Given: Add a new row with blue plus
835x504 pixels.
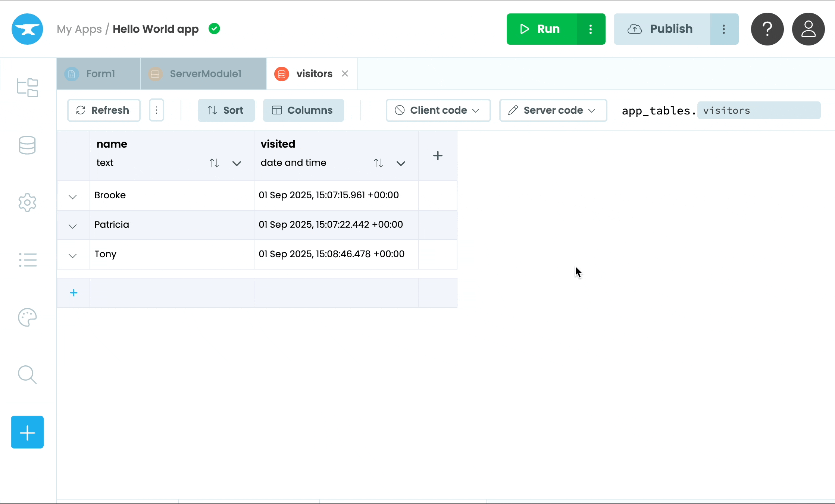Looking at the screenshot, I should tap(74, 293).
